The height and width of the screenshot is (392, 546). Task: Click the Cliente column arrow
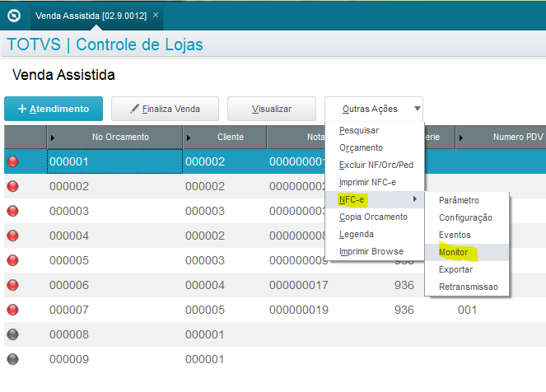click(189, 138)
